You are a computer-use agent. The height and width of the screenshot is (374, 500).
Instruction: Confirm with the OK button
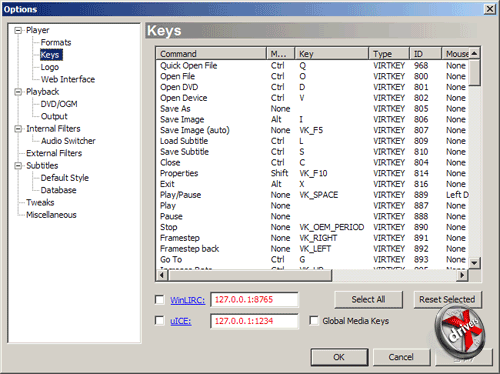click(x=339, y=357)
